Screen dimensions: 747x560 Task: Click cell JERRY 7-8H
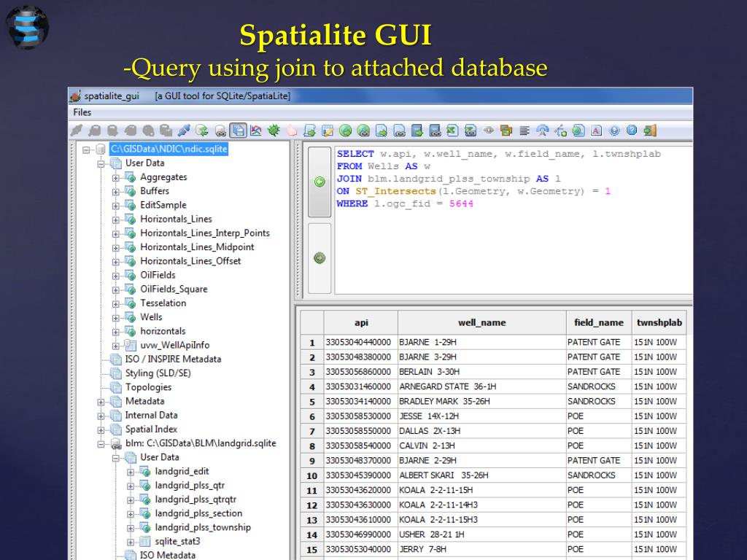coord(482,549)
